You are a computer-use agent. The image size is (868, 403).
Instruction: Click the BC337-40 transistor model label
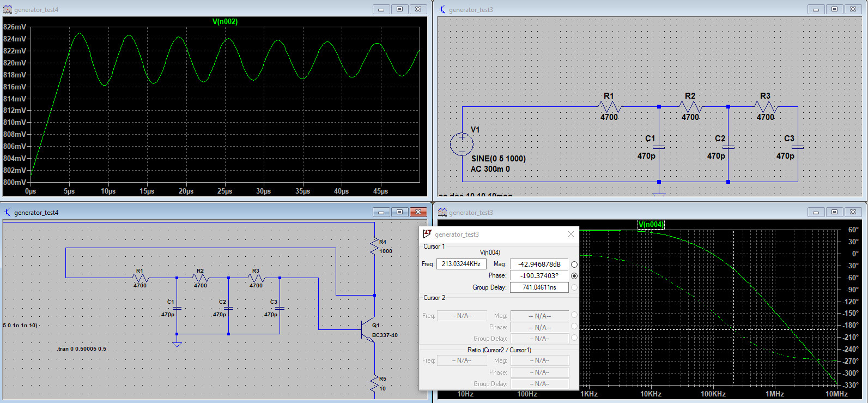[x=385, y=335]
